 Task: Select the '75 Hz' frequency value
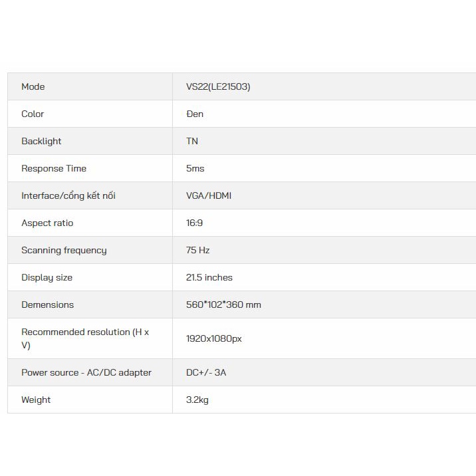tap(198, 250)
